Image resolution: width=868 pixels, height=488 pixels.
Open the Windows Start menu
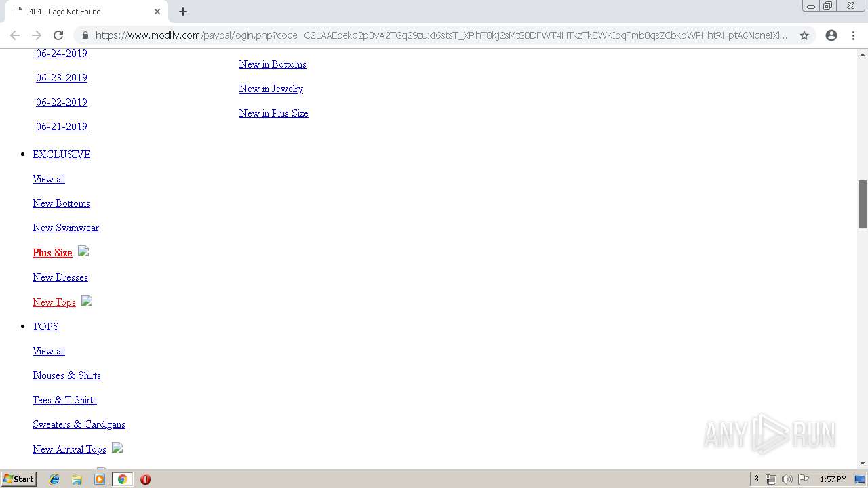[19, 479]
